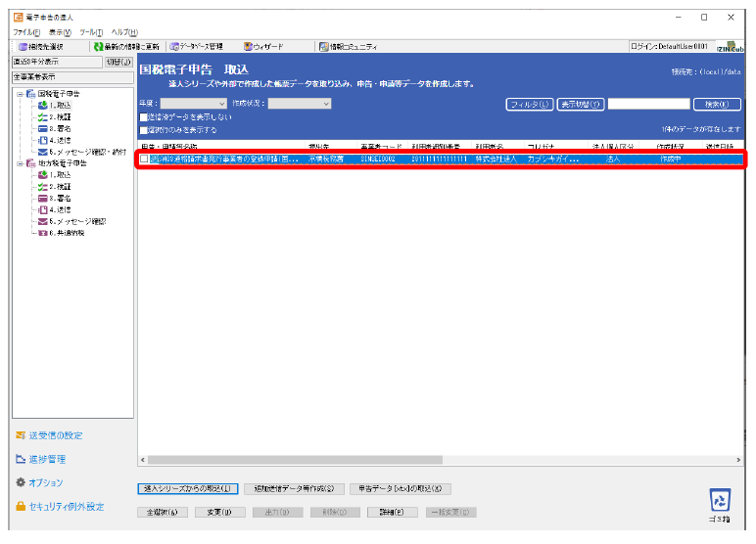Open the 表示(V) menu
756x544 pixels.
[60, 32]
